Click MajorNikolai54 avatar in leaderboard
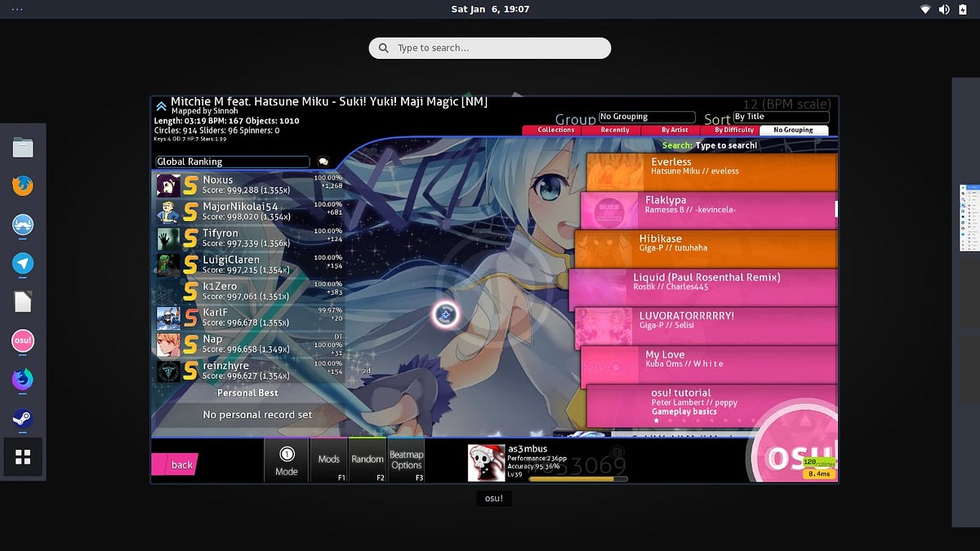This screenshot has height=551, width=980. (x=168, y=212)
